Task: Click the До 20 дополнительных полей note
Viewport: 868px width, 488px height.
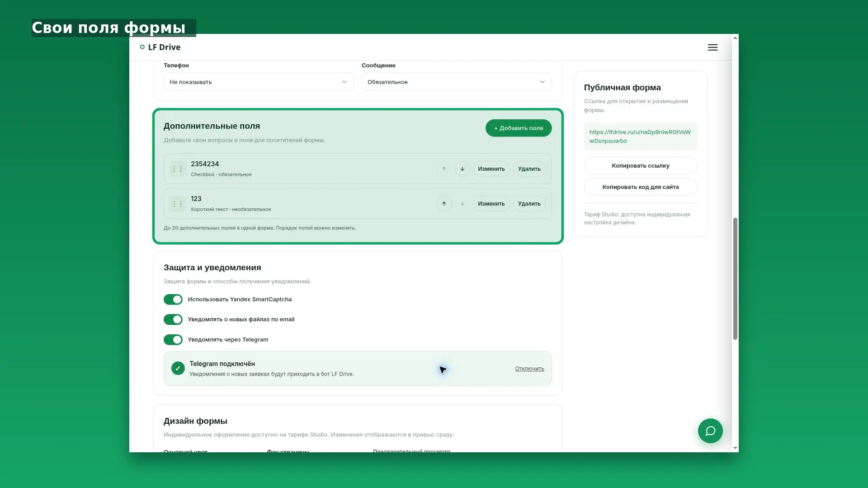Action: pyautogui.click(x=259, y=228)
